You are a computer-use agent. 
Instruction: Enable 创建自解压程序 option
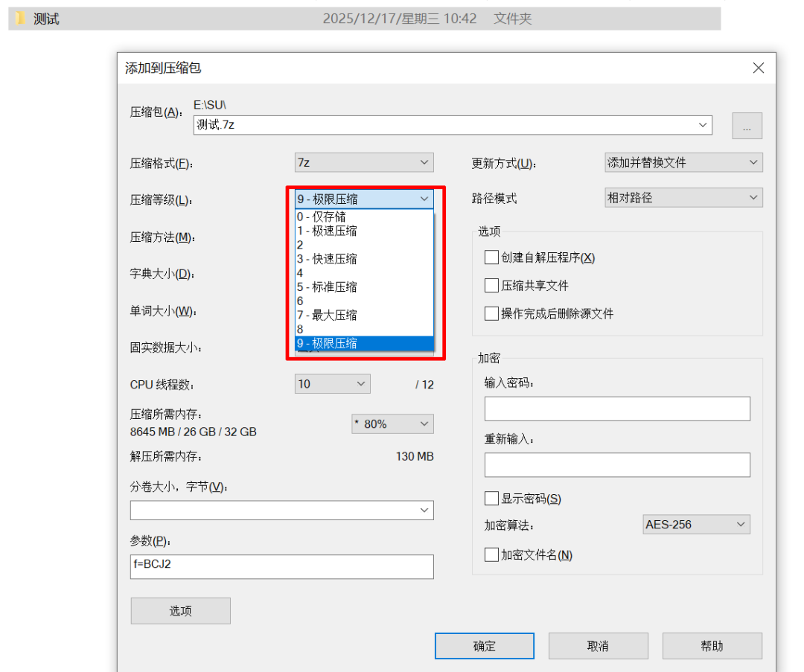(491, 257)
